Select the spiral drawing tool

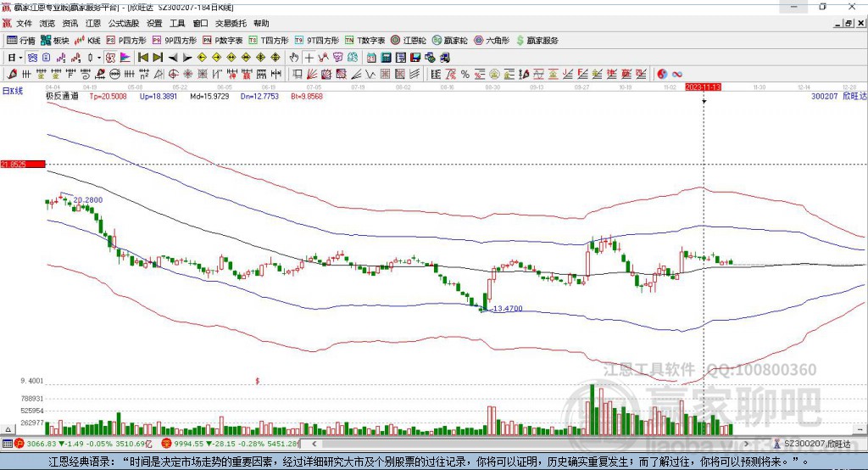(x=86, y=75)
